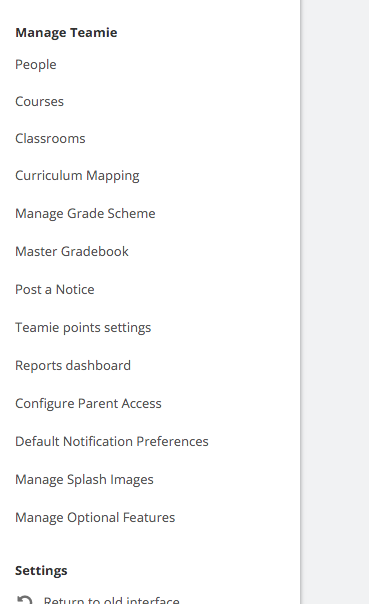This screenshot has width=369, height=604.
Task: Click the Manage Teamie section heading
Action: tap(66, 33)
